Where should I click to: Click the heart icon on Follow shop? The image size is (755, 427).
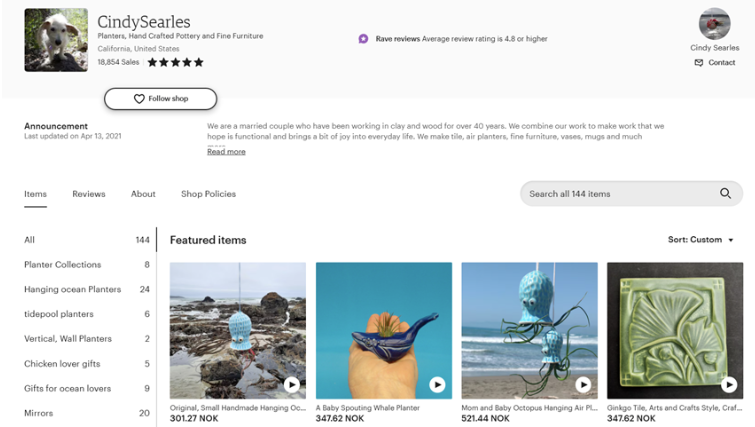[x=139, y=99]
